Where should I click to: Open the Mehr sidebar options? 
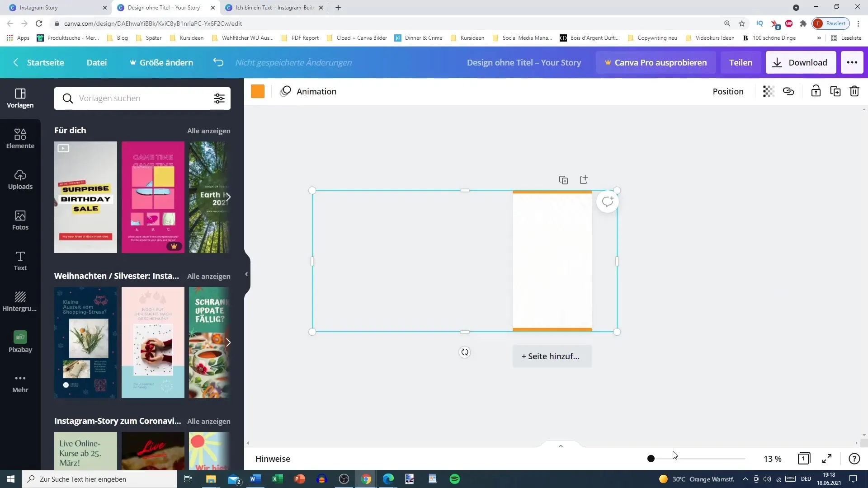[x=20, y=383]
